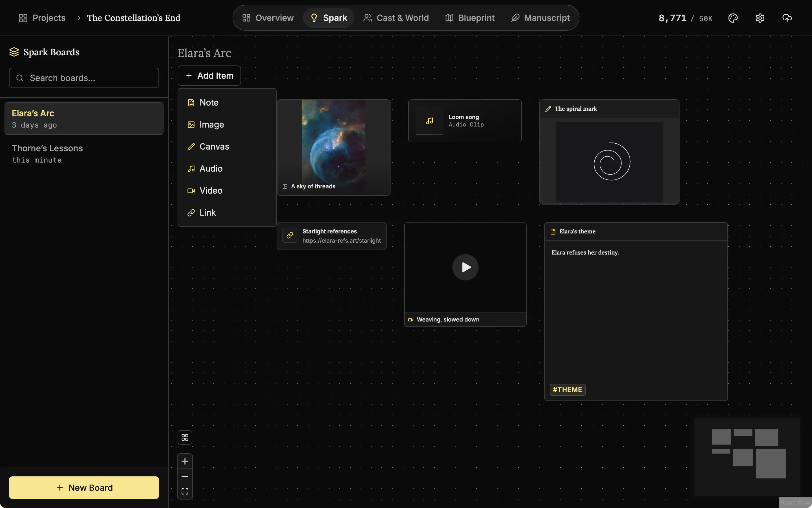This screenshot has height=508, width=812.
Task: Click the Starlight references link icon
Action: pos(290,235)
